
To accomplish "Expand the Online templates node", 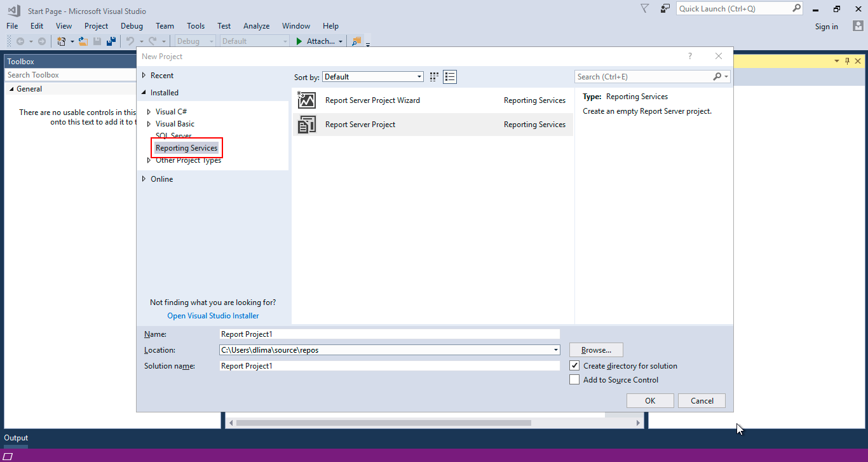I will coord(144,179).
